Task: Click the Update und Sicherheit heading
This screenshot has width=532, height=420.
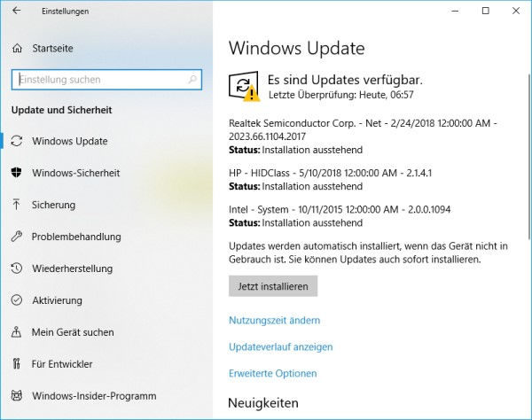Action: pos(62,110)
